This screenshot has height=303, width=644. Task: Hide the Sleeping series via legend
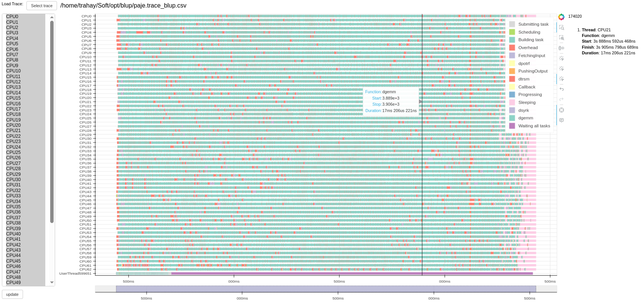pyautogui.click(x=527, y=103)
